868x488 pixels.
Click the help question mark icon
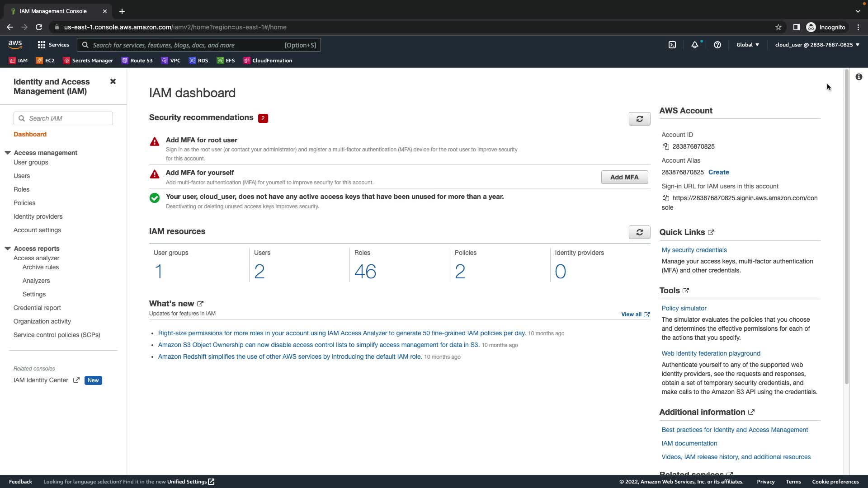(717, 45)
